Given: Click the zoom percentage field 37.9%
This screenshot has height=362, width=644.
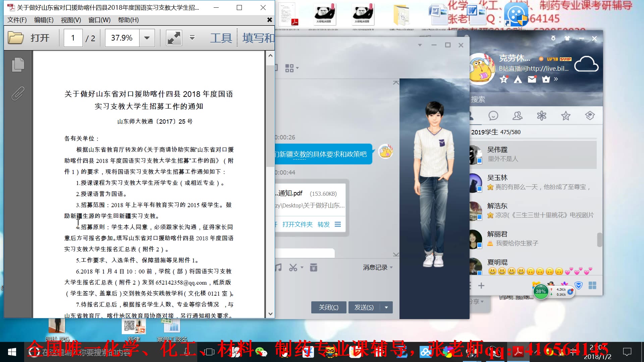Looking at the screenshot, I should [122, 38].
